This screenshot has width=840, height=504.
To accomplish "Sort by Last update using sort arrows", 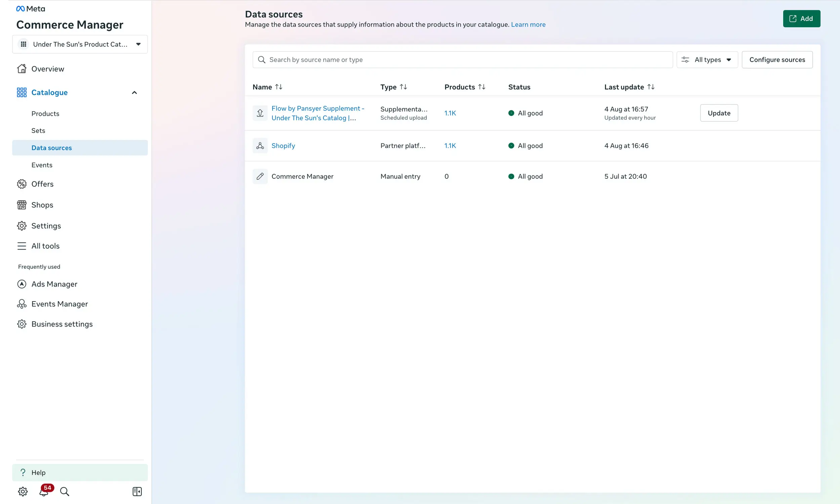I will (x=651, y=87).
